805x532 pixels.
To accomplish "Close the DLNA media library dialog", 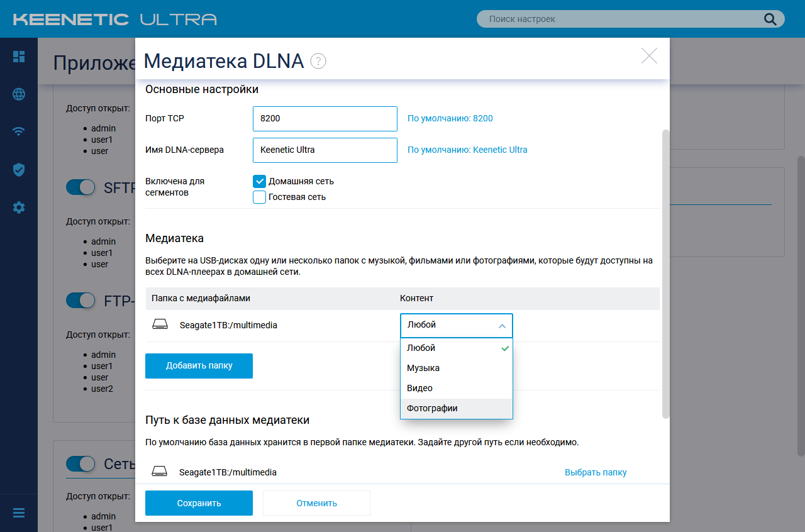I will (x=649, y=56).
